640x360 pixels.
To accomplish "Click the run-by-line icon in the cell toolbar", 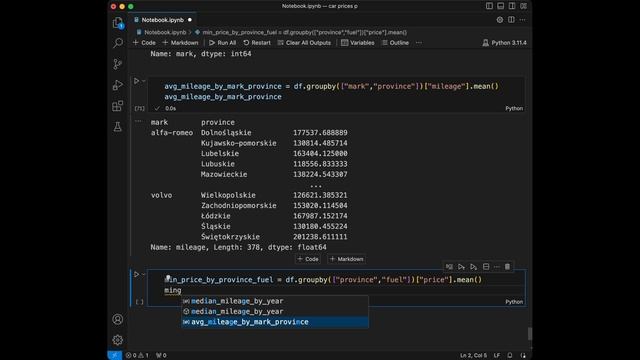I will pyautogui.click(x=449, y=267).
